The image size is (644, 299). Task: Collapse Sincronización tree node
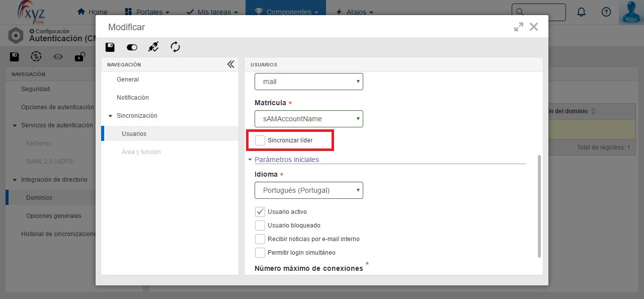click(110, 116)
